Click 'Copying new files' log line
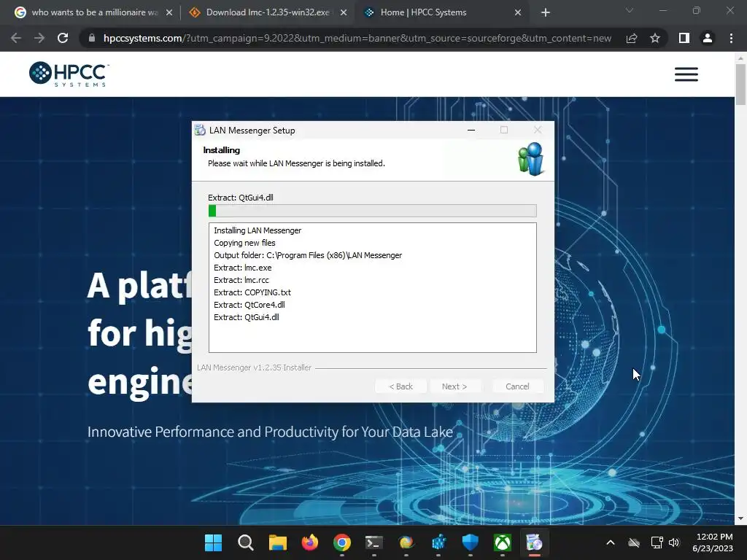The width and height of the screenshot is (747, 560). [244, 243]
